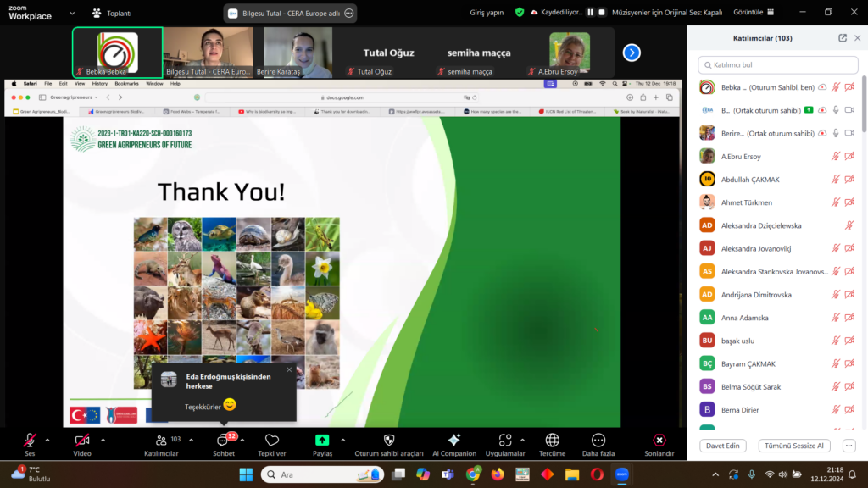The height and width of the screenshot is (488, 868).
Task: Click the participants panel vertical scrollbar
Action: coord(863,110)
